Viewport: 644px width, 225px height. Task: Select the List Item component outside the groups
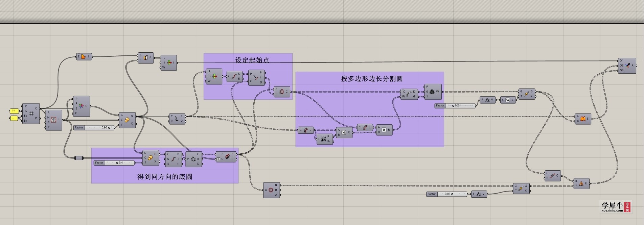click(168, 62)
